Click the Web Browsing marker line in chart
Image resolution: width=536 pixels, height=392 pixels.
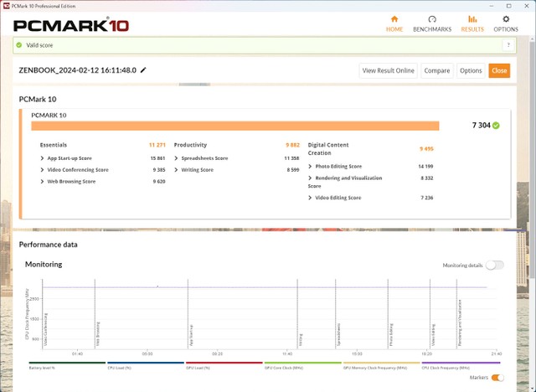click(95, 314)
